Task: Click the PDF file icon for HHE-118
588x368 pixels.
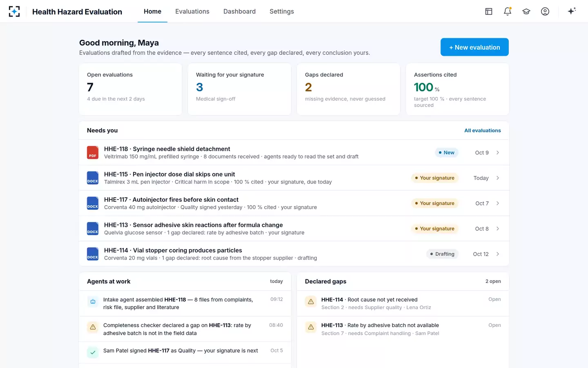Action: coord(93,153)
